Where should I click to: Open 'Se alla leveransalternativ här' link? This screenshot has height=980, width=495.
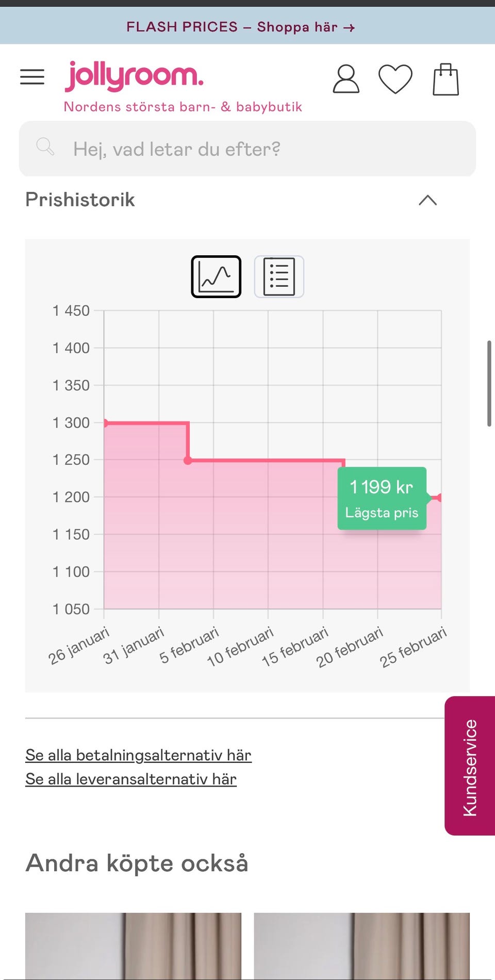click(131, 779)
